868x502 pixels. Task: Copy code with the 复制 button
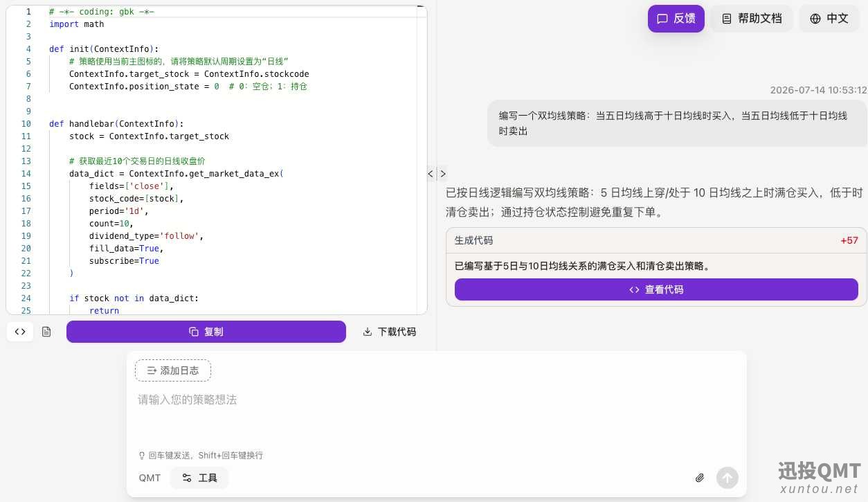(x=206, y=332)
